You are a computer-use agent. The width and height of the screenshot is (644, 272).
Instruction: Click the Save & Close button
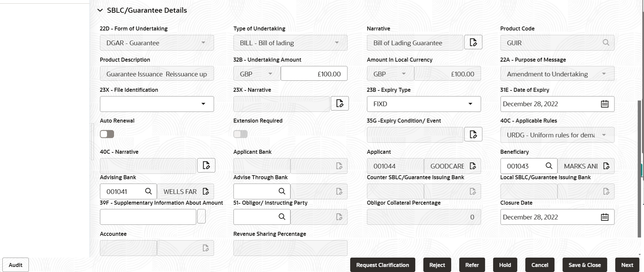(585, 265)
